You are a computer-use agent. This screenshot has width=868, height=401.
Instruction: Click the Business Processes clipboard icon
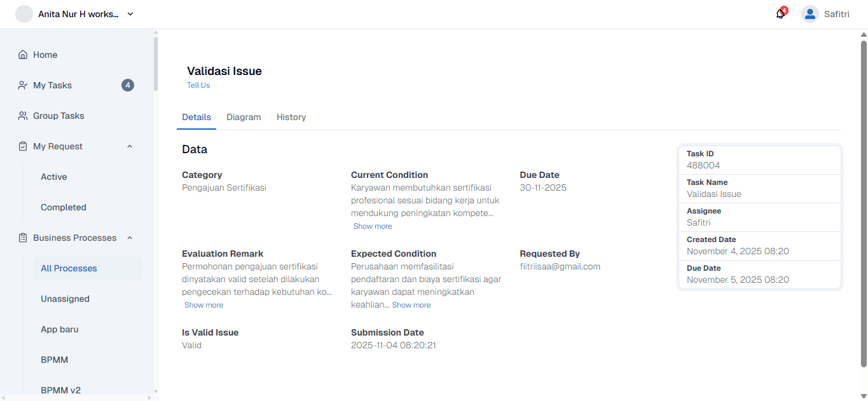23,238
